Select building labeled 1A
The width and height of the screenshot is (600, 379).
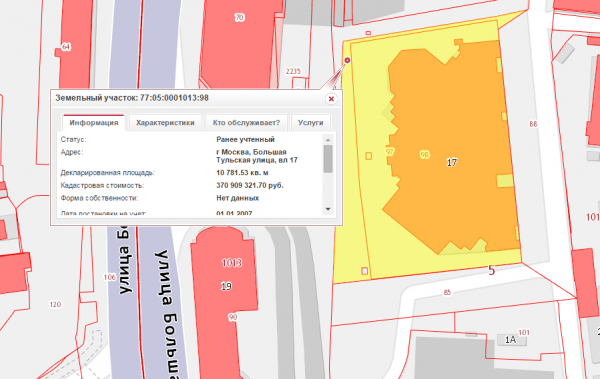pos(510,340)
